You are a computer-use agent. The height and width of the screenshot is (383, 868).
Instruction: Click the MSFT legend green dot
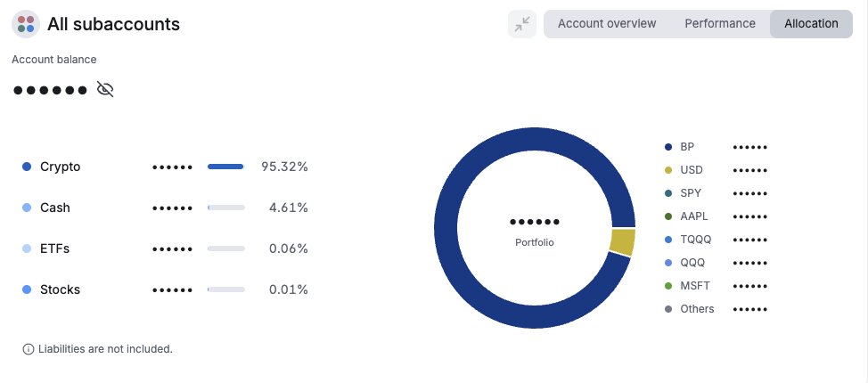tap(668, 286)
